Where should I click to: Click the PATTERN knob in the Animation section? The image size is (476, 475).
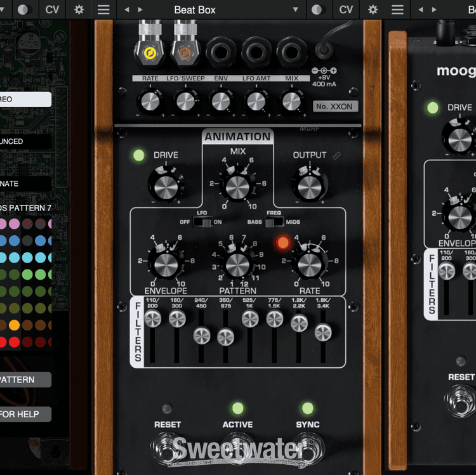237,264
